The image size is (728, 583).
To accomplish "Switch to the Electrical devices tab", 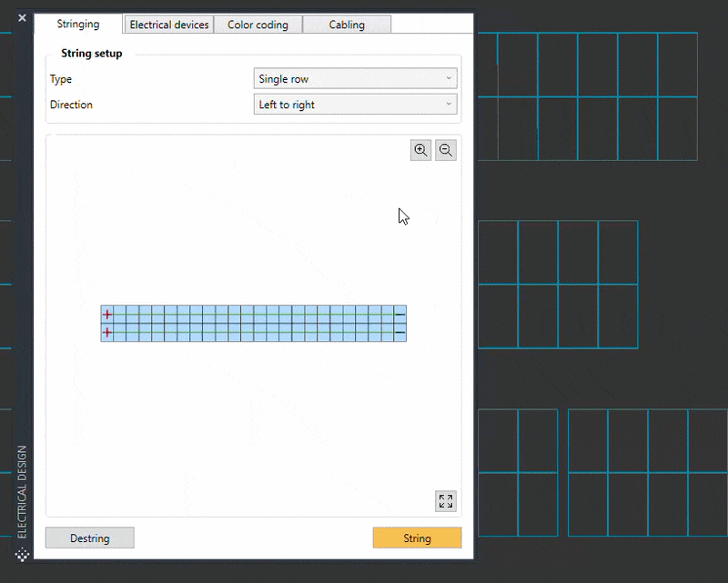I will pos(168,25).
